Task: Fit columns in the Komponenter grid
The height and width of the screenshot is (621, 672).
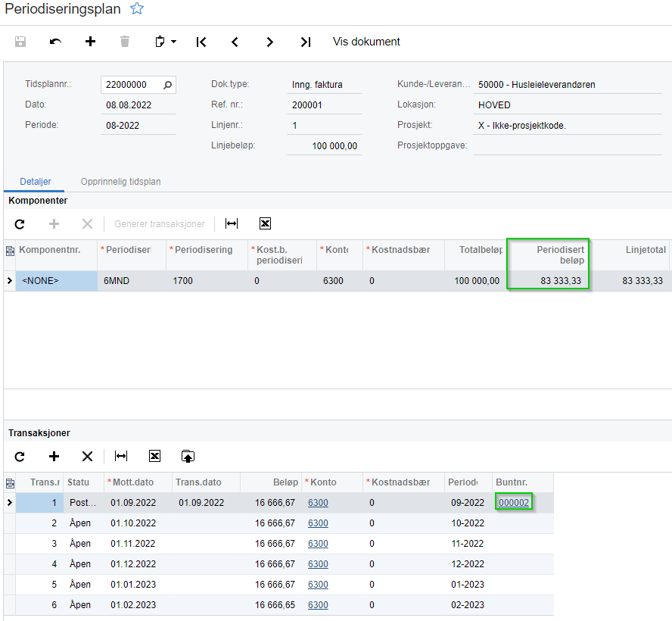Action: click(x=232, y=223)
